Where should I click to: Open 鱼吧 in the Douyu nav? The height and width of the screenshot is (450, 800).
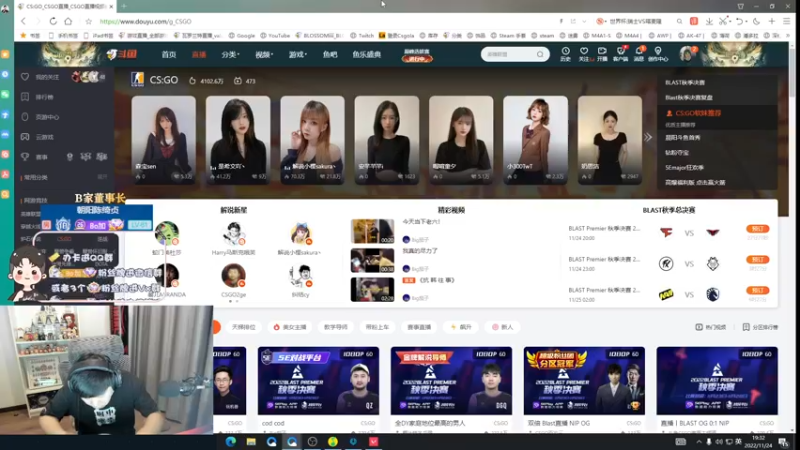(330, 55)
